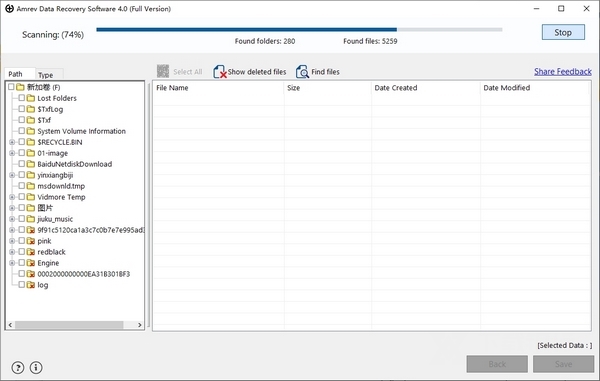Sort by Date Modified column header
This screenshot has width=600, height=381.
pyautogui.click(x=534, y=88)
